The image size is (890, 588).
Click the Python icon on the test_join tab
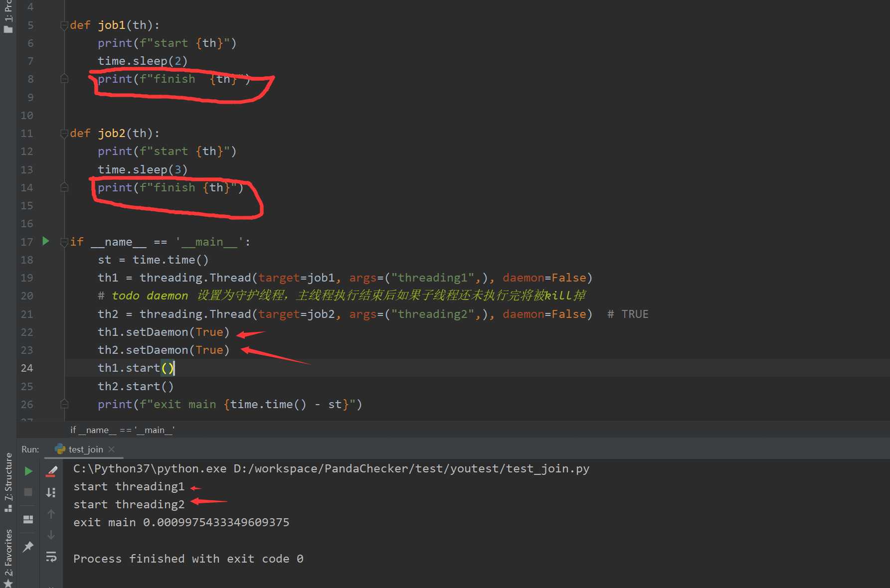[60, 449]
